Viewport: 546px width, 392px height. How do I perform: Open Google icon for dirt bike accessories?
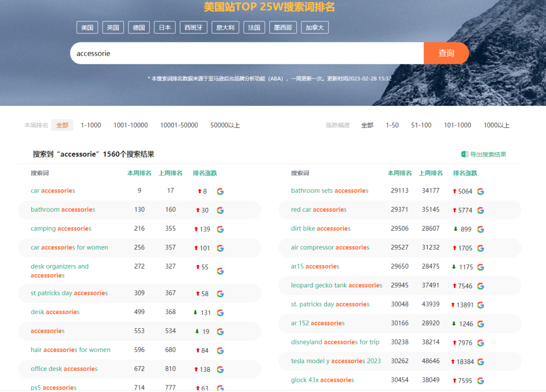click(481, 229)
